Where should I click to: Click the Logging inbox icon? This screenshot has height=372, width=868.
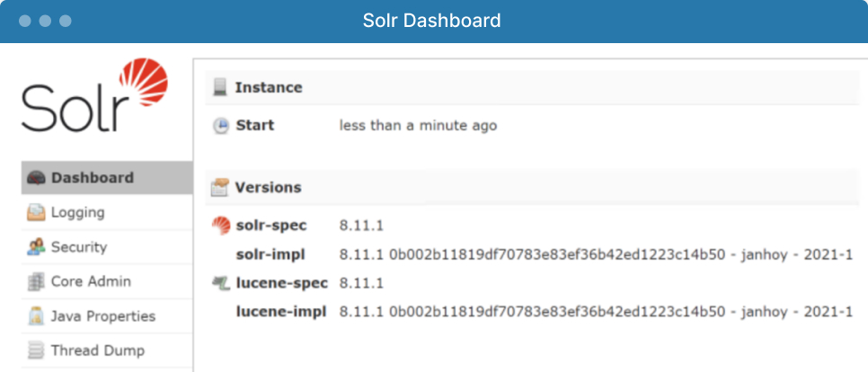tap(36, 213)
